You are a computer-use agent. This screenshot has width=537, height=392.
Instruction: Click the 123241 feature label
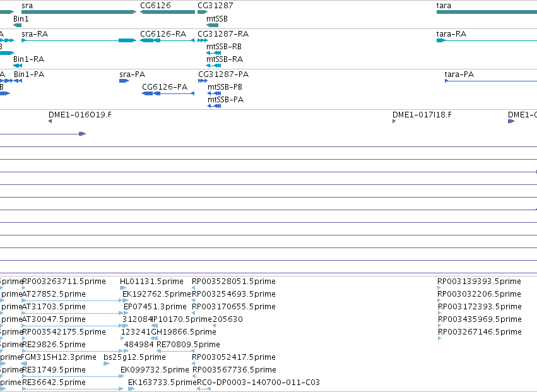(x=136, y=332)
